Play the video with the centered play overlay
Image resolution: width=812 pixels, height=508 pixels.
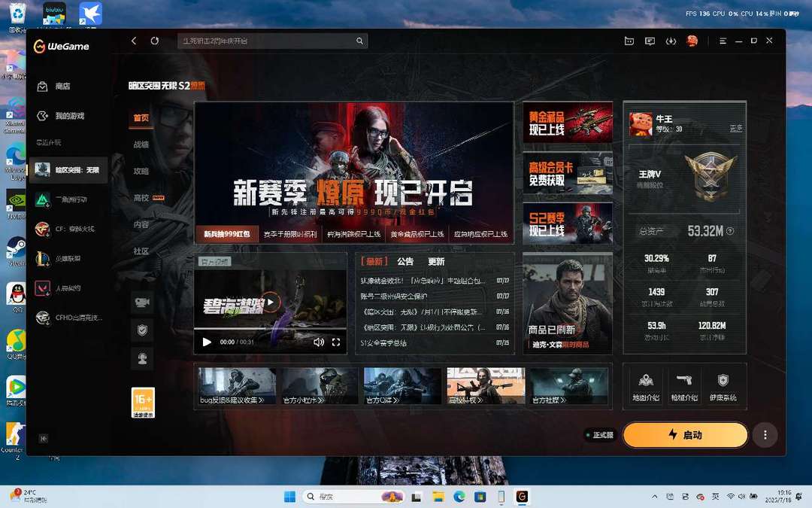pyautogui.click(x=271, y=303)
